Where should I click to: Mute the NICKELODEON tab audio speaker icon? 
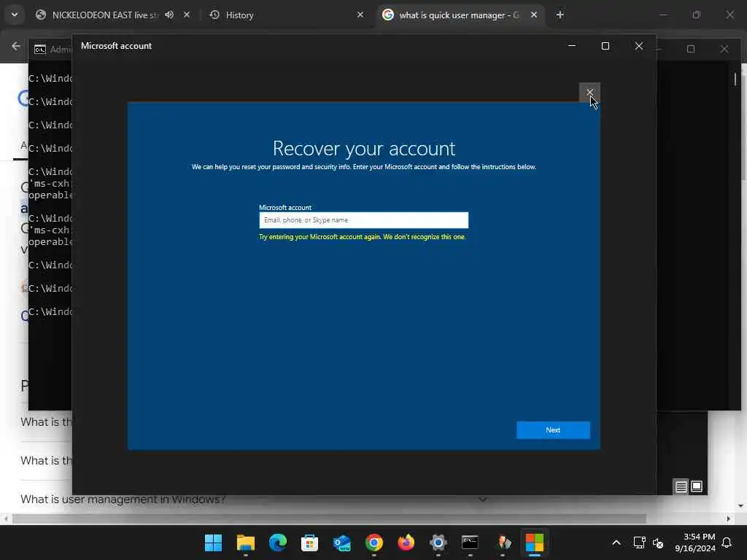169,15
